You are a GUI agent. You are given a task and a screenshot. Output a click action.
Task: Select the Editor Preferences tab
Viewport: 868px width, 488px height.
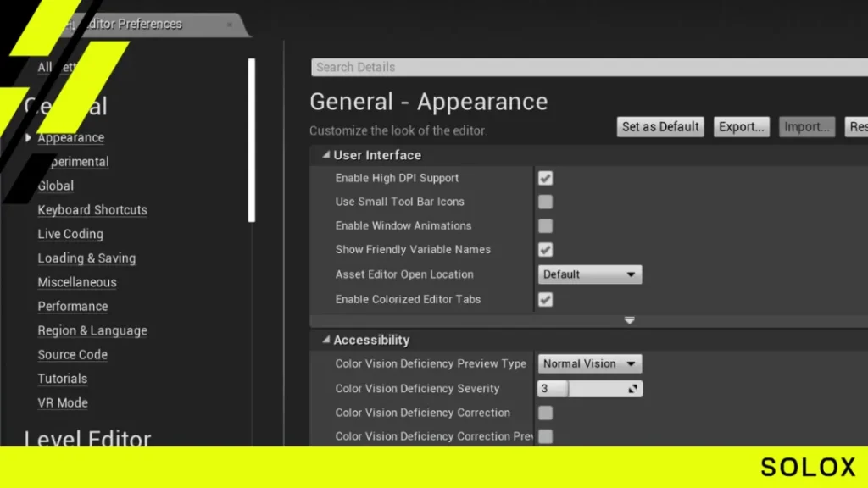tap(149, 25)
